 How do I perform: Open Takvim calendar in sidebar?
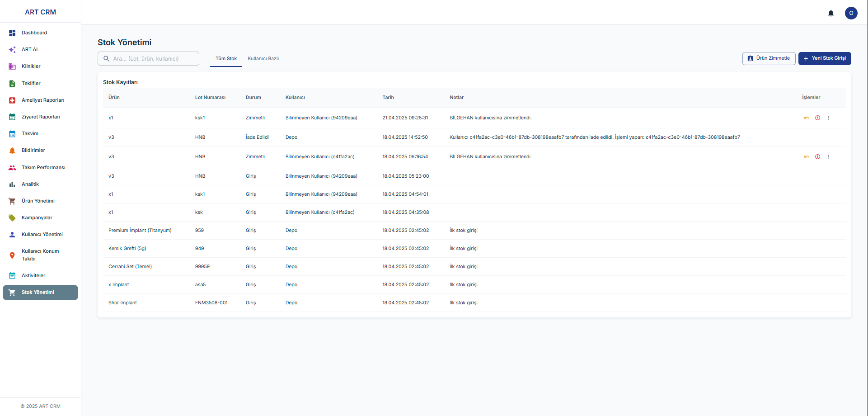[x=30, y=134]
